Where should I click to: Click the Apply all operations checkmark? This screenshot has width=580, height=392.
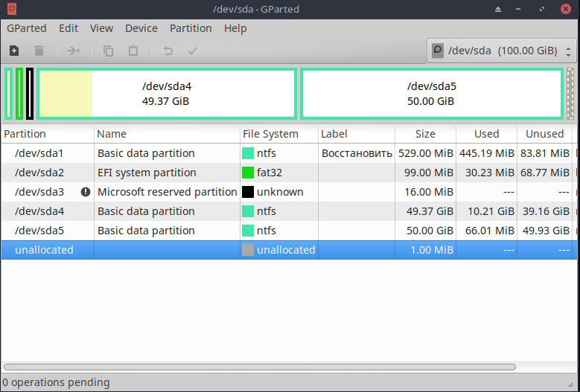(193, 51)
